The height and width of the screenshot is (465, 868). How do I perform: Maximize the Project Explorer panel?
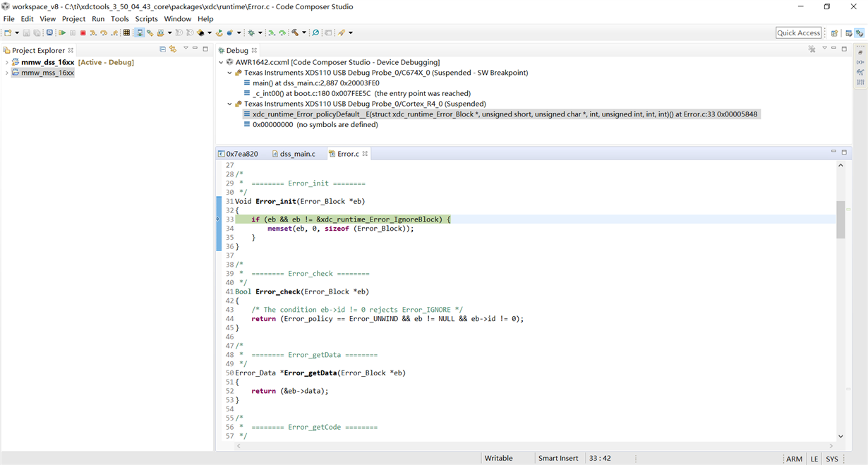pyautogui.click(x=205, y=49)
